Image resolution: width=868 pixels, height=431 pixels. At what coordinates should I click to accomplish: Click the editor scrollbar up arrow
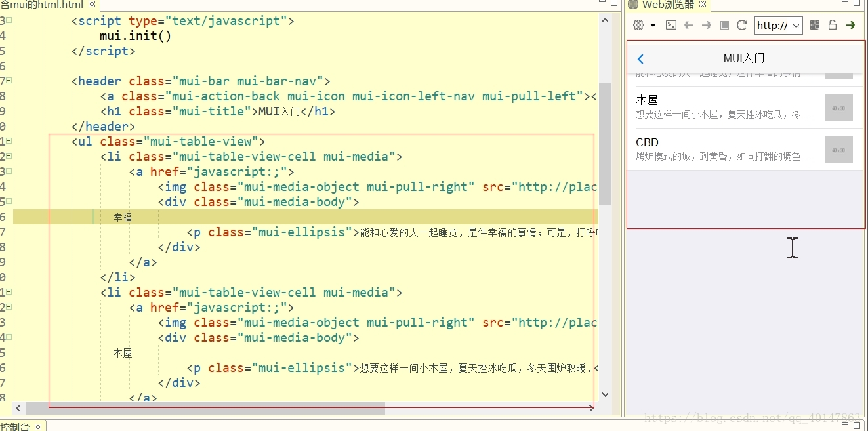605,20
